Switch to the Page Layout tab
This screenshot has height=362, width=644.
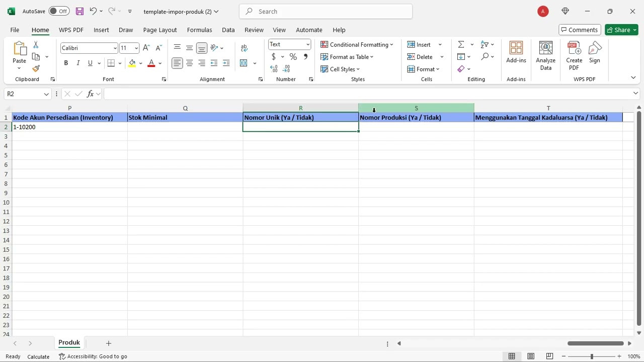point(160,30)
